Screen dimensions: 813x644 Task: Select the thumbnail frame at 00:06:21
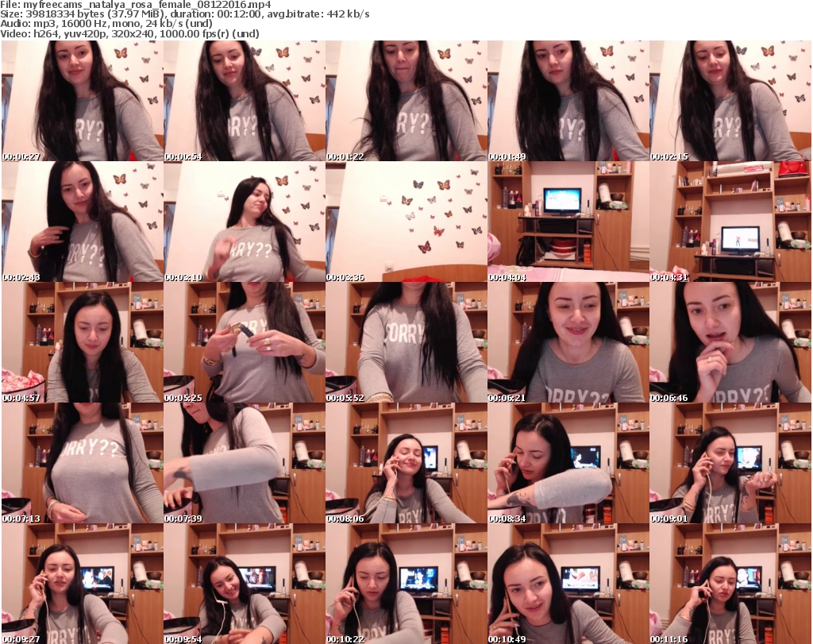pos(568,343)
